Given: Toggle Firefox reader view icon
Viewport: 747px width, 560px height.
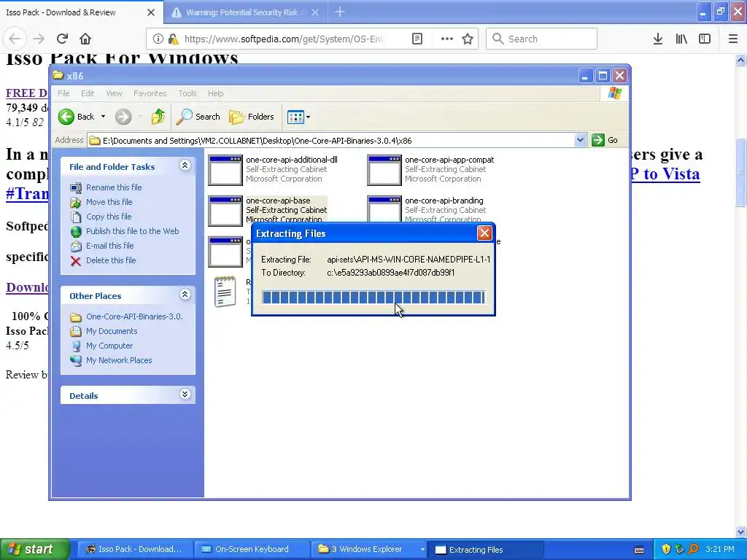Looking at the screenshot, I should [417, 39].
